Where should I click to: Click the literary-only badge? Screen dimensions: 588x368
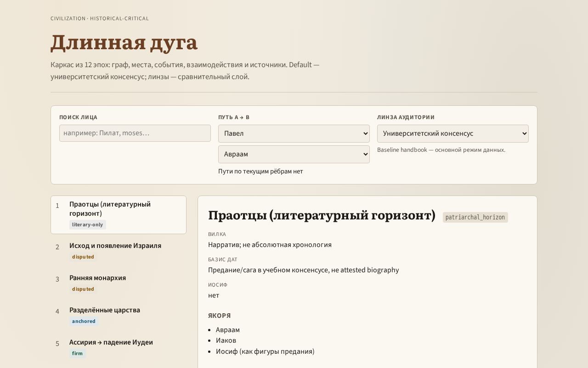point(88,224)
